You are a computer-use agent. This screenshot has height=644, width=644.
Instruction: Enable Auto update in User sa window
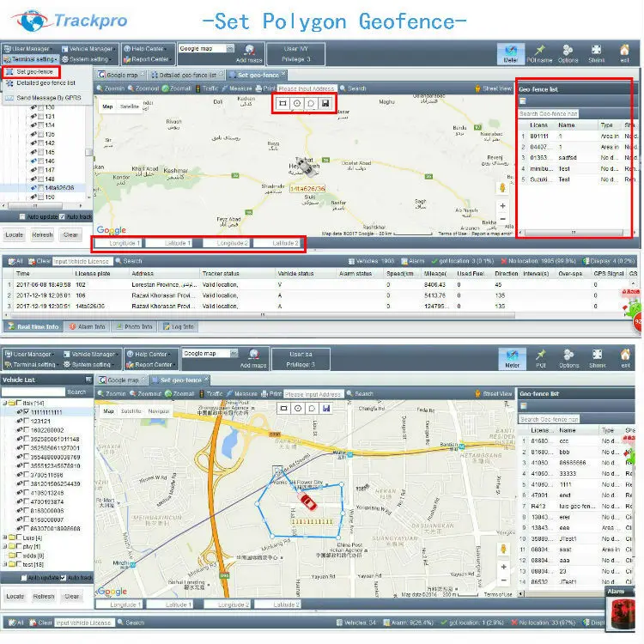pyautogui.click(x=24, y=578)
